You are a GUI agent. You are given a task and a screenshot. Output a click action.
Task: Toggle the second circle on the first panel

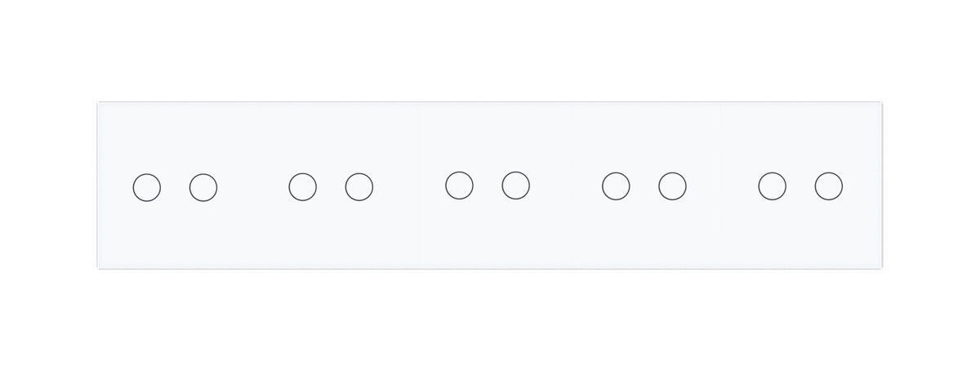point(203,188)
